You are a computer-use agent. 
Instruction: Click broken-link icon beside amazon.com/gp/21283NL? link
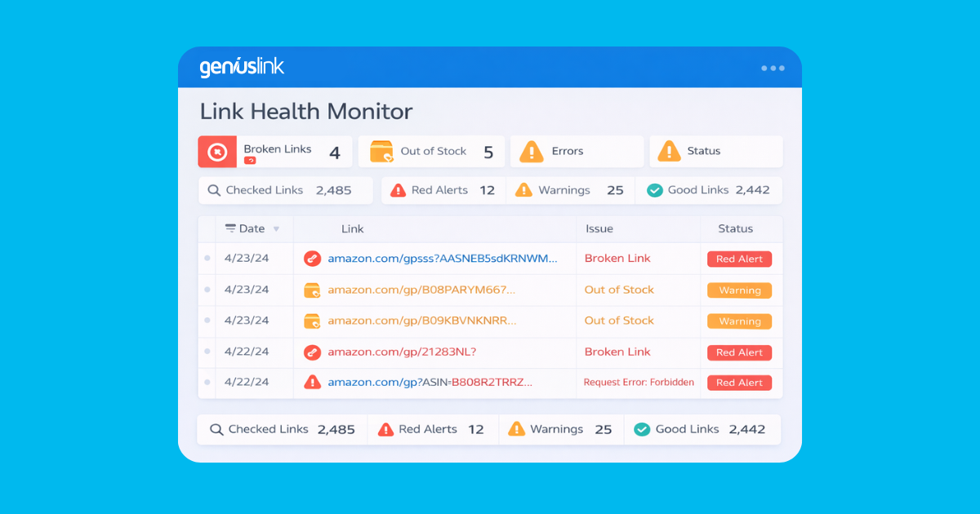click(312, 352)
